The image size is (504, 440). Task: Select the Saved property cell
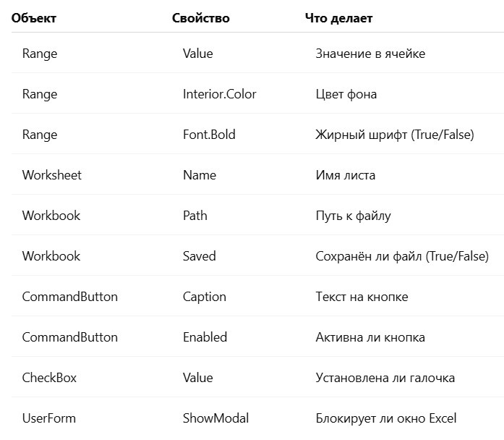pyautogui.click(x=200, y=256)
